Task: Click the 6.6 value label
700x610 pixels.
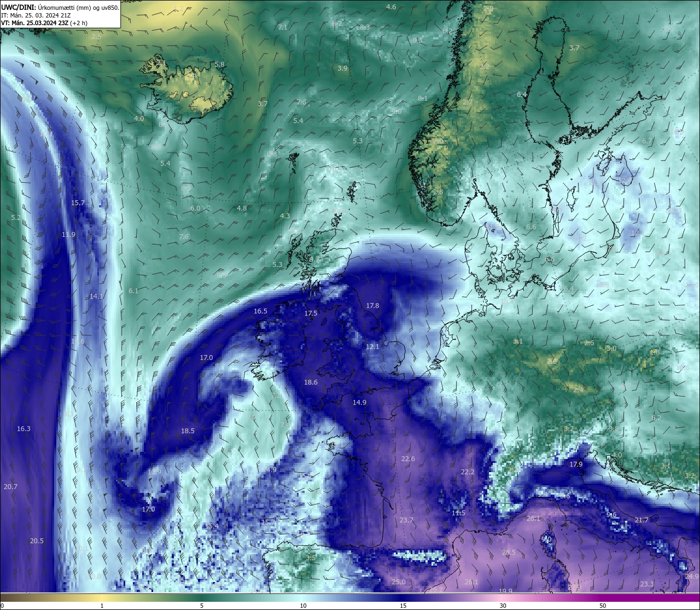Action: (x=531, y=227)
